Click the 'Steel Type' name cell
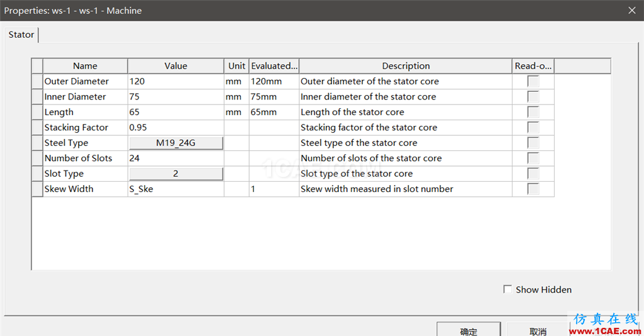The image size is (644, 336). tap(86, 143)
